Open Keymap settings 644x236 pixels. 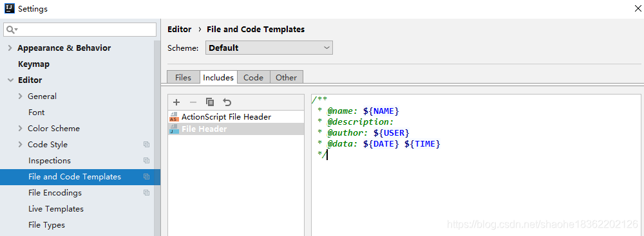coord(33,64)
